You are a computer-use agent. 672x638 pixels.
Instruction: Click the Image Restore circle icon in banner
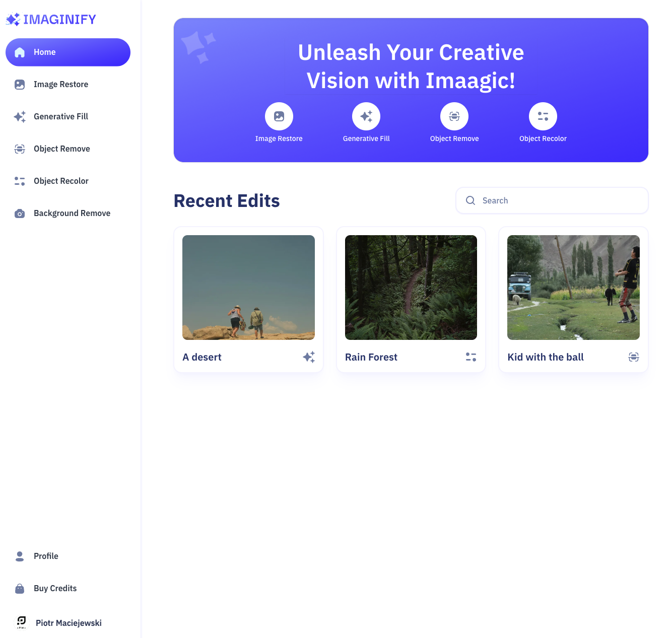[x=279, y=116]
